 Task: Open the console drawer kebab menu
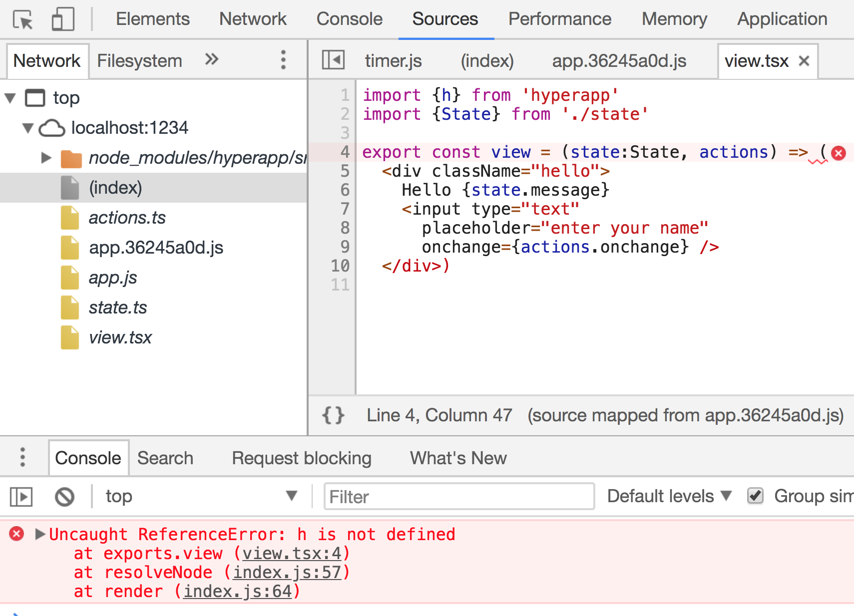(x=22, y=457)
